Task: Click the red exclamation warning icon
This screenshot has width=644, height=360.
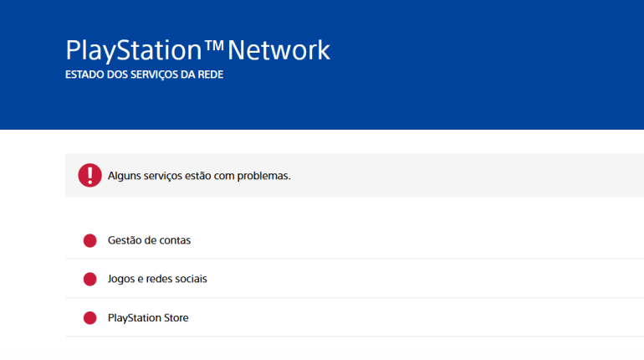Action: coord(90,175)
